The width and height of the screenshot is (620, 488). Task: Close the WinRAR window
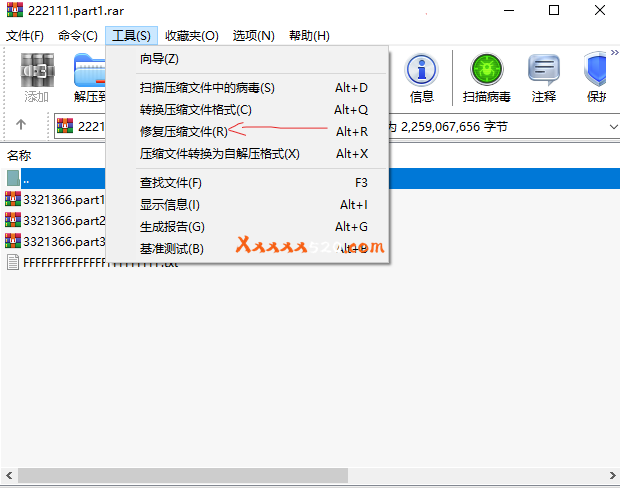tap(600, 10)
